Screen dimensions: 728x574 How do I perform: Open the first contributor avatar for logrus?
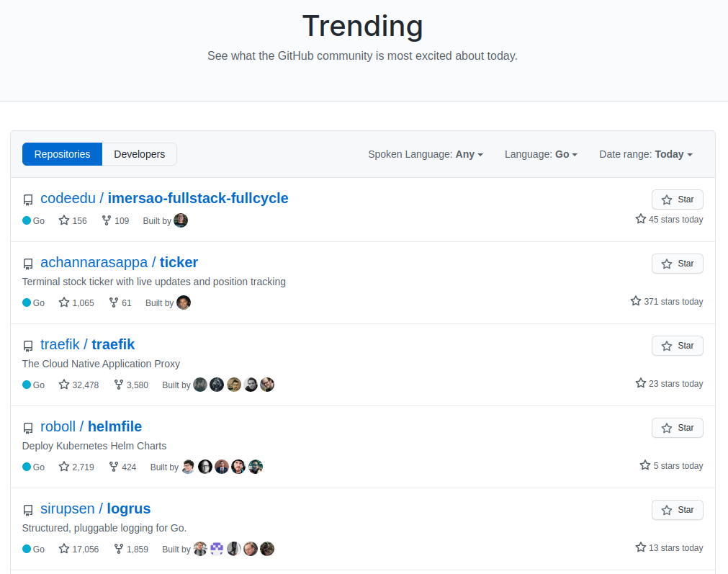[200, 550]
